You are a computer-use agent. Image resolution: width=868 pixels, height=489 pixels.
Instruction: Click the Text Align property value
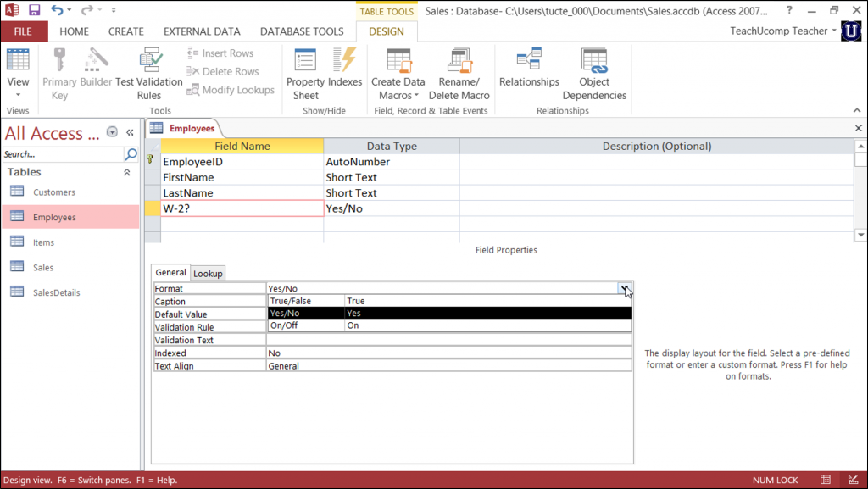[449, 365]
